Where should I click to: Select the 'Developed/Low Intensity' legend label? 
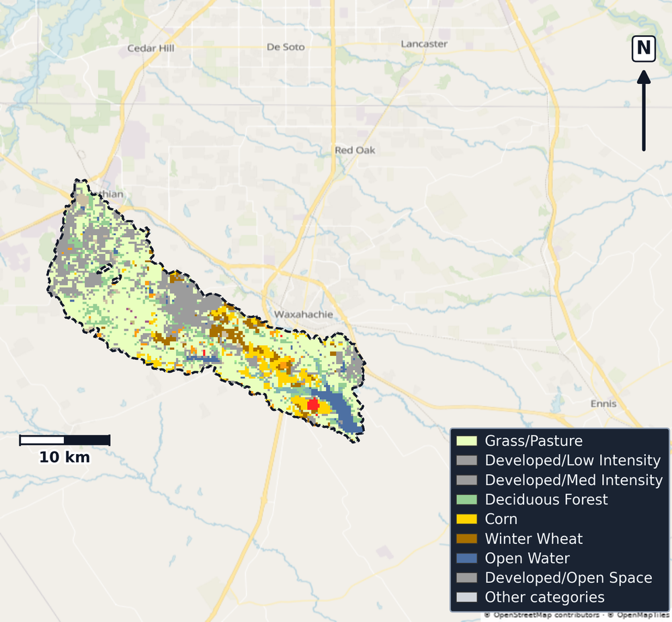point(573,461)
